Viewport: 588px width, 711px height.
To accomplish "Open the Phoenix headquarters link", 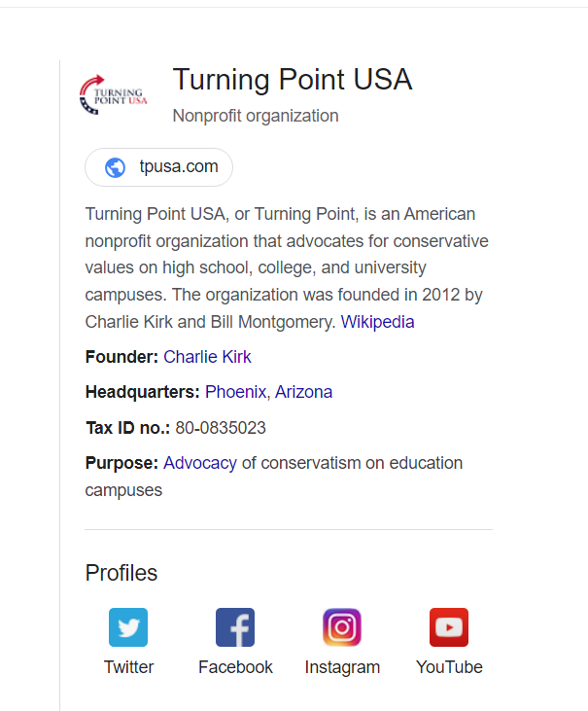I will pyautogui.click(x=235, y=392).
